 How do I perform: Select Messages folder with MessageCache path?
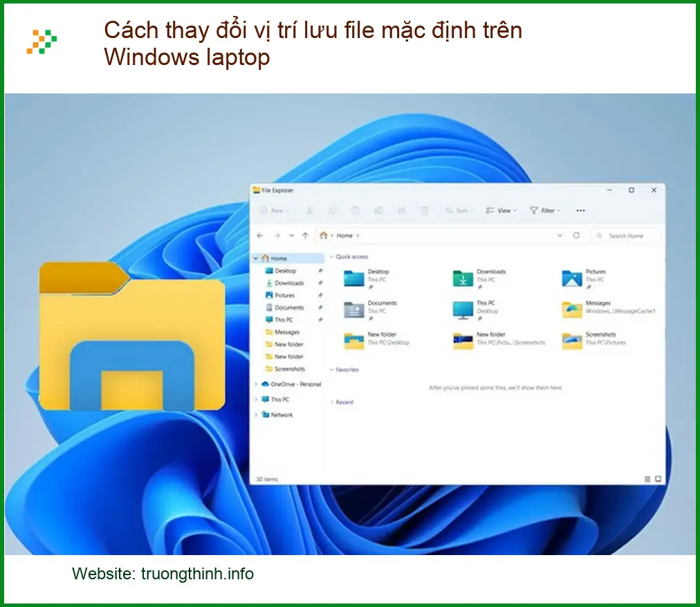coord(572,310)
